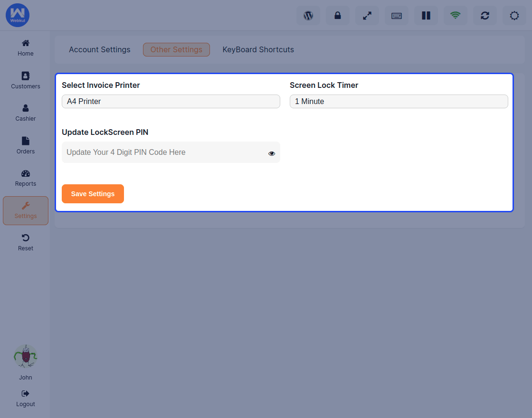Click the Reset sidebar item
Viewport: 532px width, 418px height.
pyautogui.click(x=26, y=243)
